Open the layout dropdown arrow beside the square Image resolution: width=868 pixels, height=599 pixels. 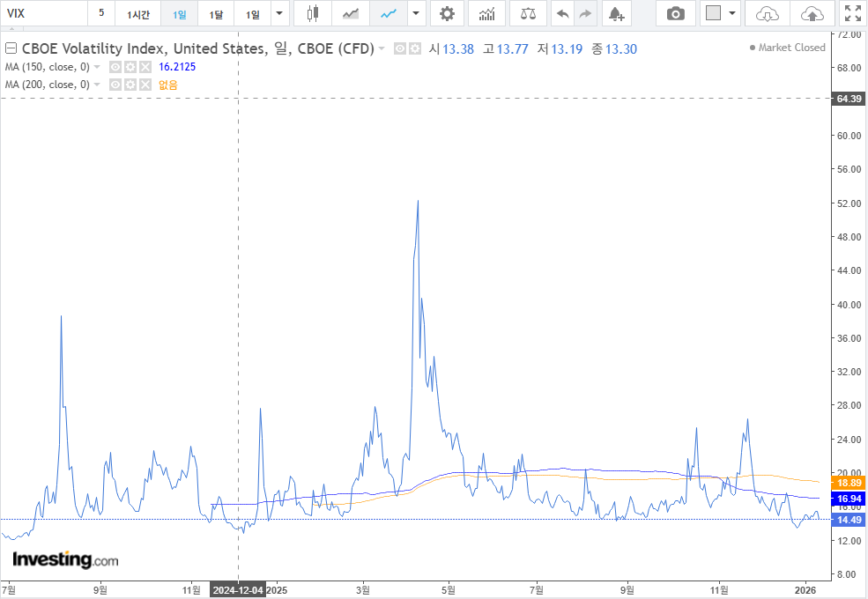click(732, 13)
